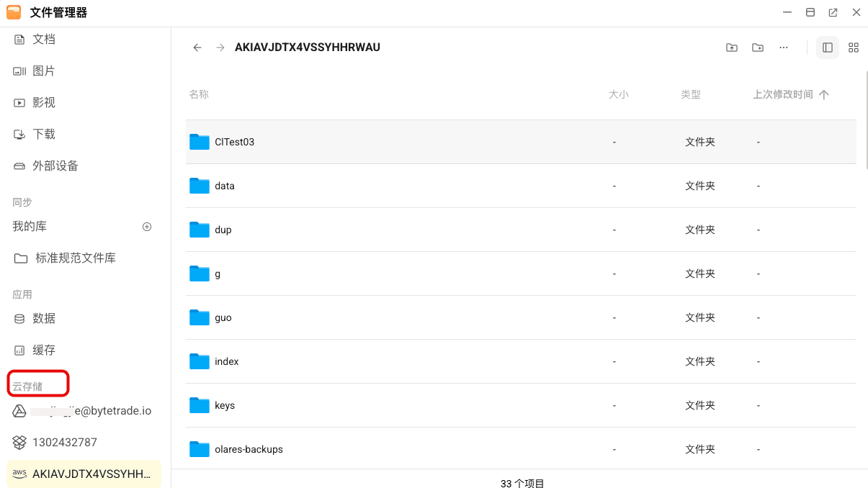Screen dimensions: 868x488
Task: Open window in new tab icon
Action: [833, 12]
